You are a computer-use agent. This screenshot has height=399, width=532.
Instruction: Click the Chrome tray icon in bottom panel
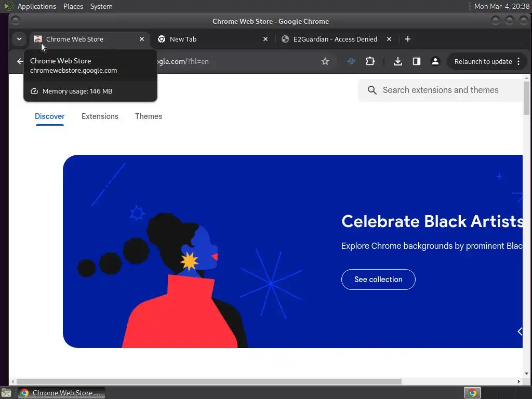(x=472, y=393)
